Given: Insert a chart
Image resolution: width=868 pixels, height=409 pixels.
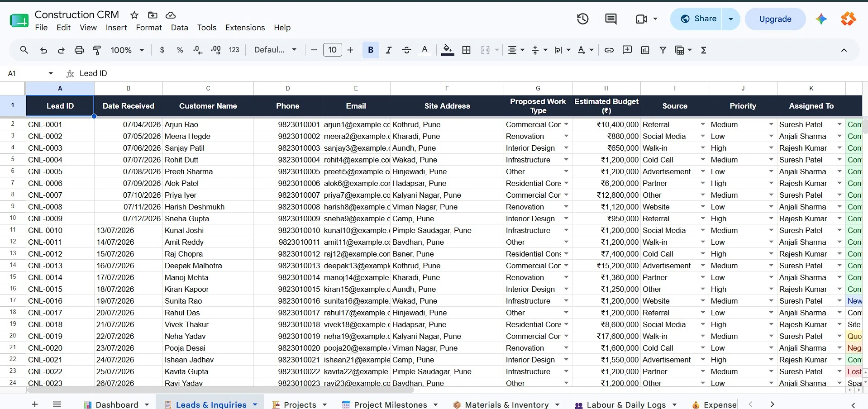Looking at the screenshot, I should tap(645, 50).
